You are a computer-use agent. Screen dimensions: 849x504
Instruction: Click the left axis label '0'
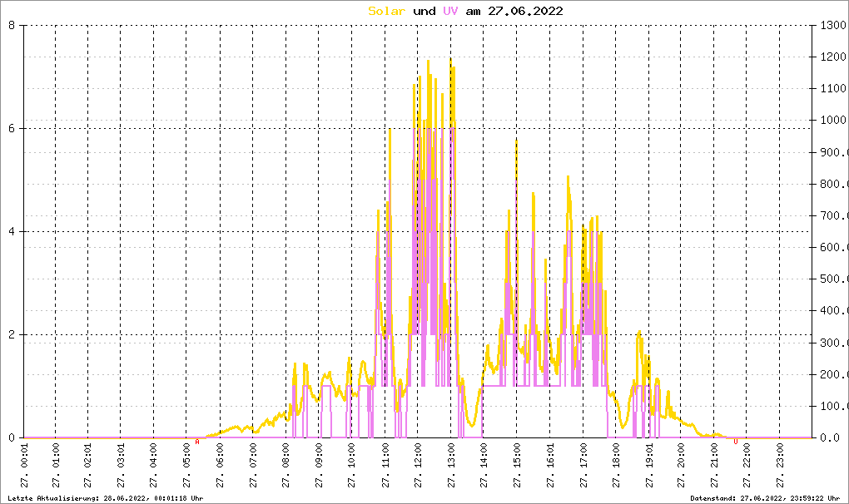(x=12, y=438)
